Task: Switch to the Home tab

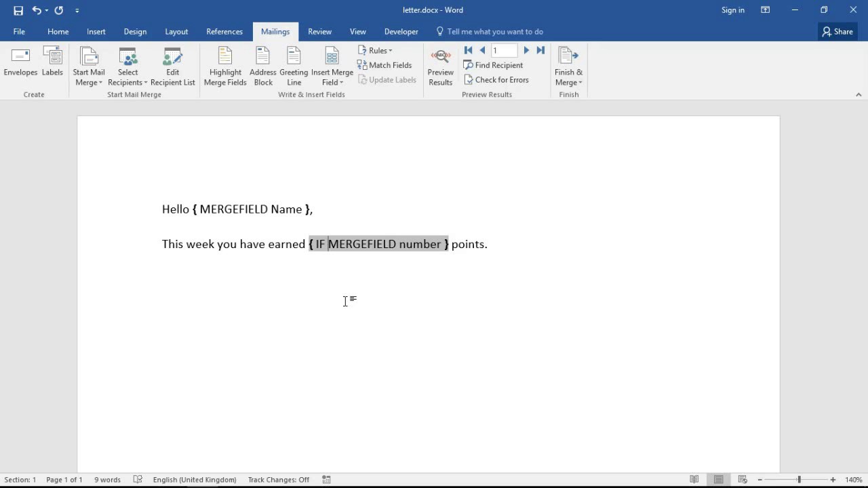Action: (58, 31)
